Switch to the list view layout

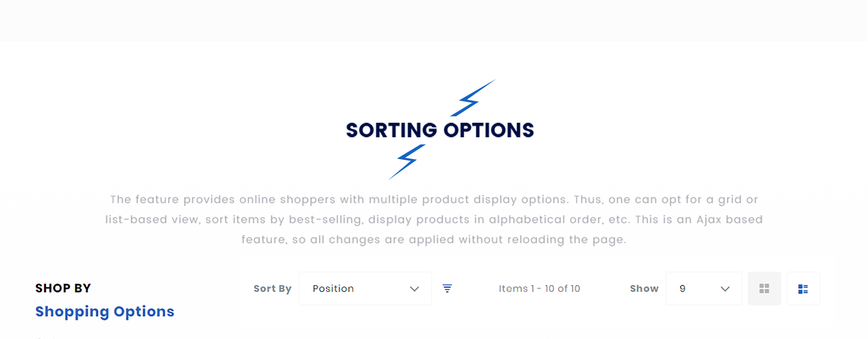coord(803,288)
